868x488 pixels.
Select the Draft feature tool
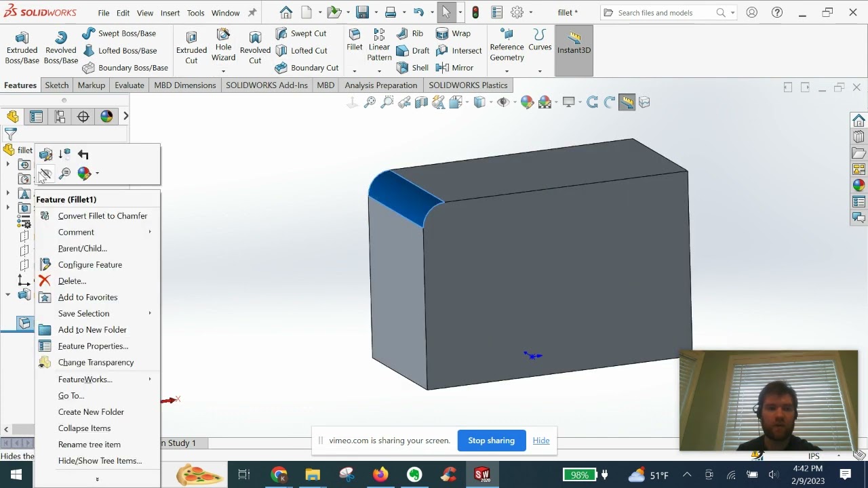tap(412, 50)
